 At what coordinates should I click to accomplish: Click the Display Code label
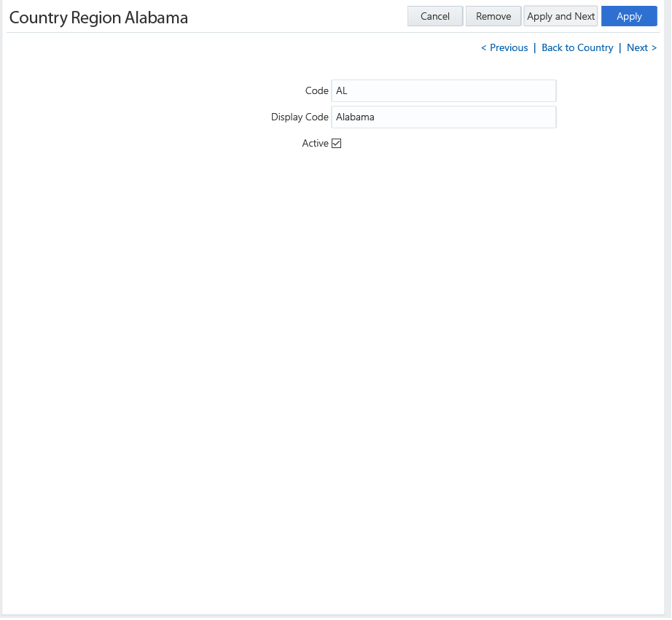(x=300, y=117)
